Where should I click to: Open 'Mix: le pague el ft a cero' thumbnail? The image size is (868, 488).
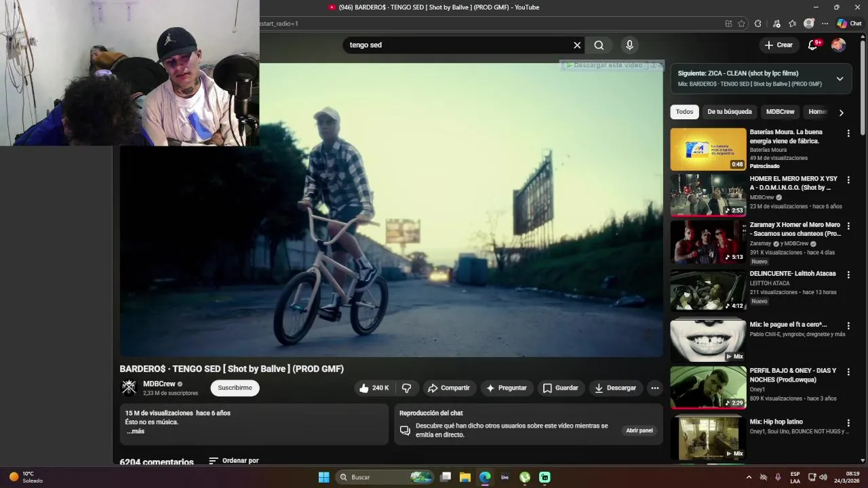pos(708,340)
